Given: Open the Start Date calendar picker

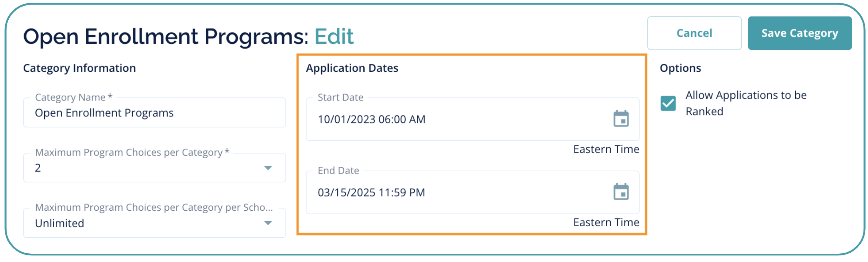Looking at the screenshot, I should [x=621, y=119].
